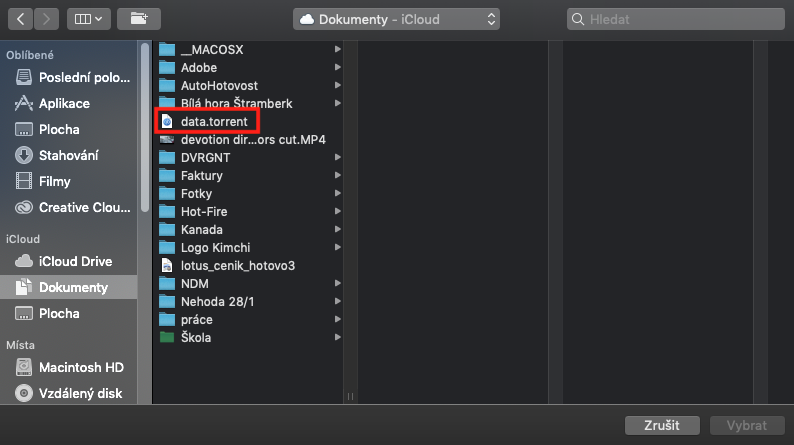Open the column view options dropdown
The width and height of the screenshot is (794, 445).
(x=89, y=19)
